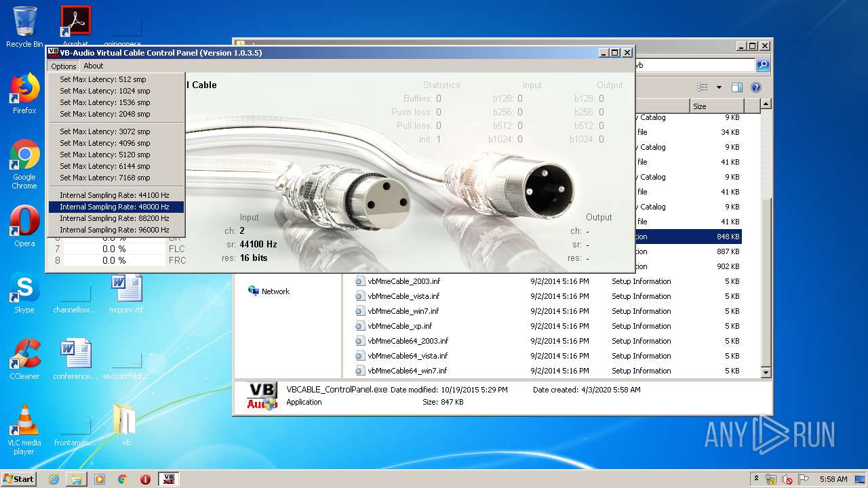Open Windows Explorer taskbar icon

click(x=77, y=479)
